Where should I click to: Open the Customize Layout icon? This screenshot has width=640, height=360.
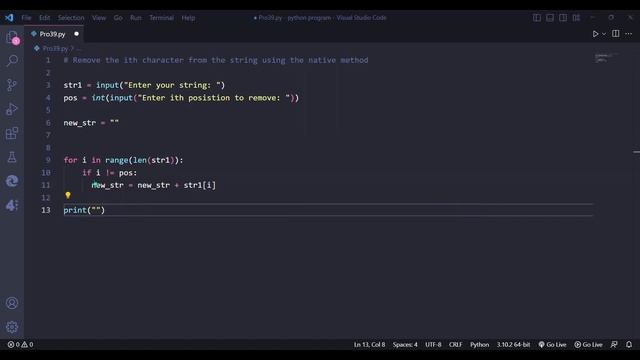pyautogui.click(x=576, y=18)
